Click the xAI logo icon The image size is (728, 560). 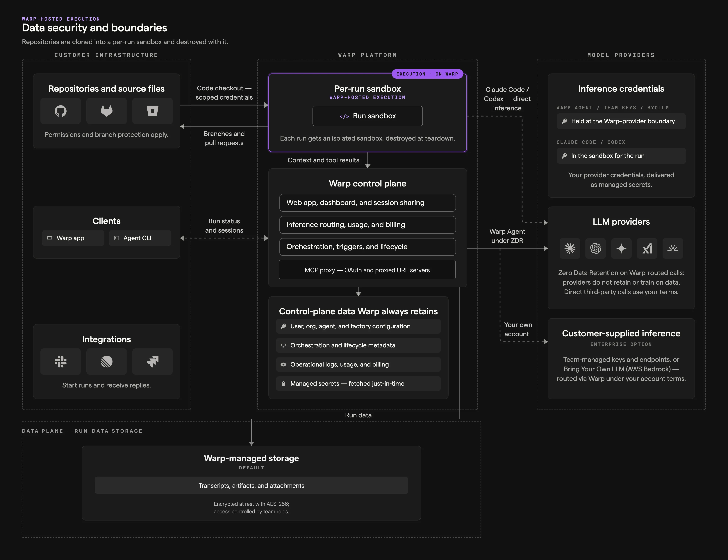[647, 248]
